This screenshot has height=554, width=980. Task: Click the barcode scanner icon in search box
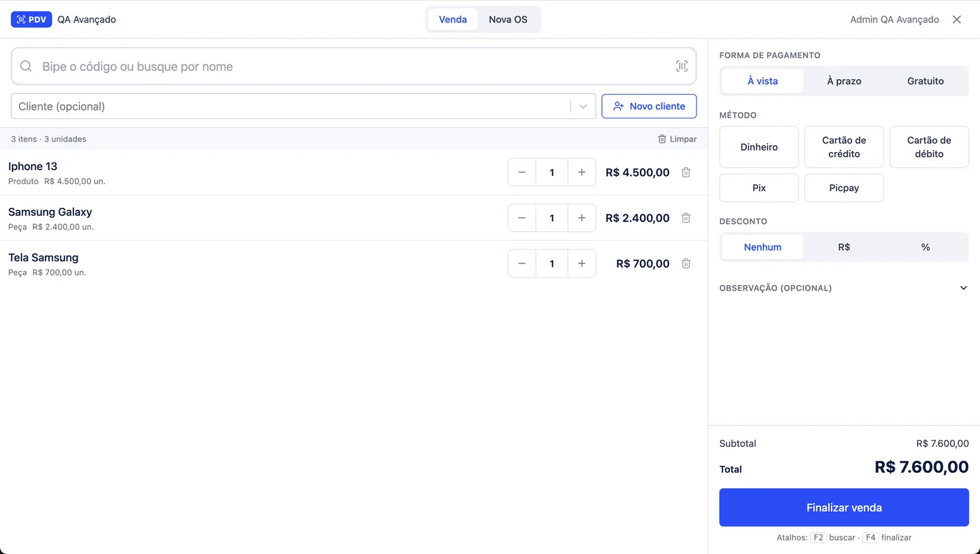[682, 67]
